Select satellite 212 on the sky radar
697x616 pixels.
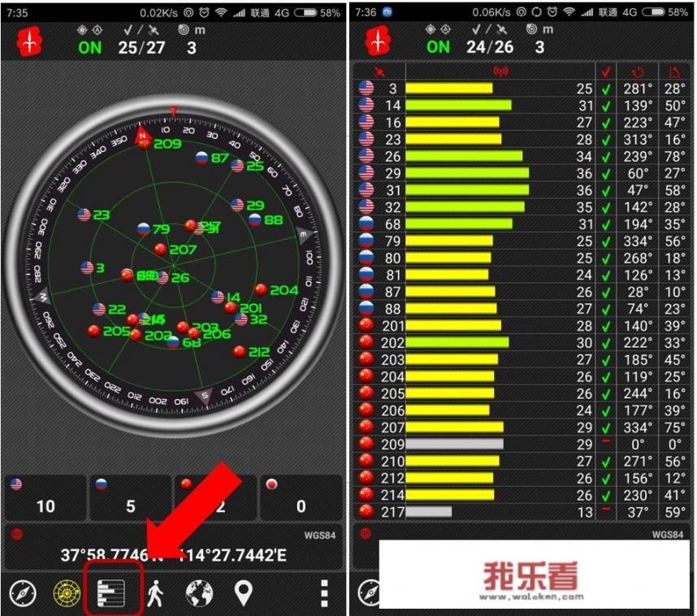(240, 352)
